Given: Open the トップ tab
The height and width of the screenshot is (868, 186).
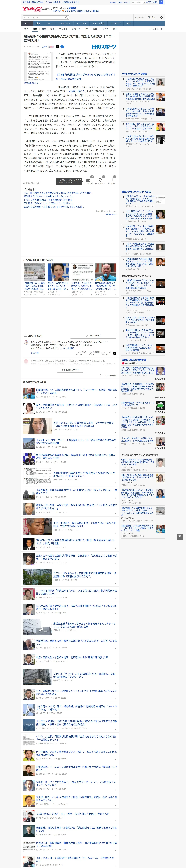Looking at the screenshot, I should coord(27,24).
